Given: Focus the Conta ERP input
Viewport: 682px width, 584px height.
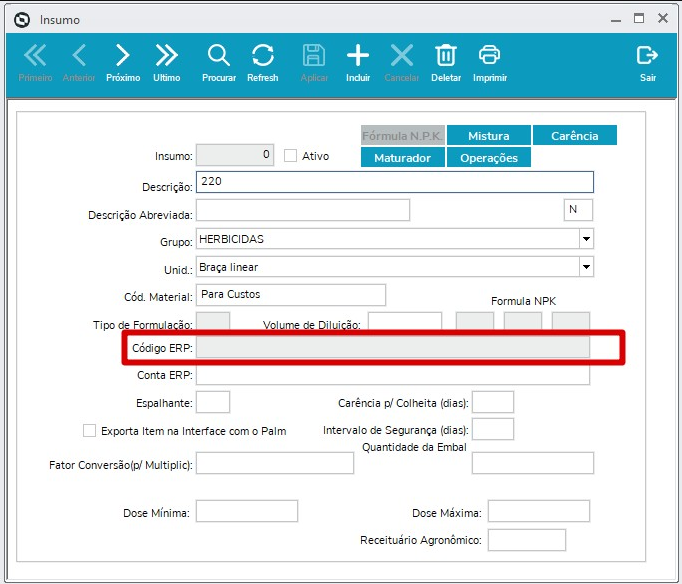Looking at the screenshot, I should [393, 375].
